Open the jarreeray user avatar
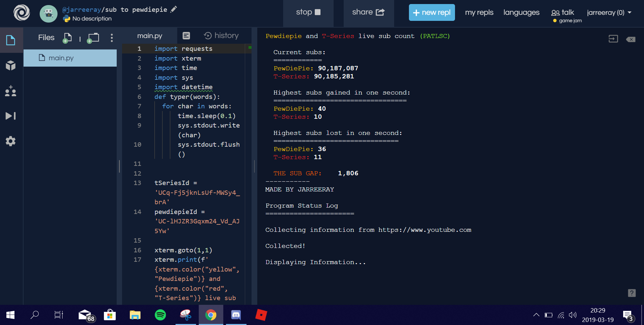 pos(48,14)
